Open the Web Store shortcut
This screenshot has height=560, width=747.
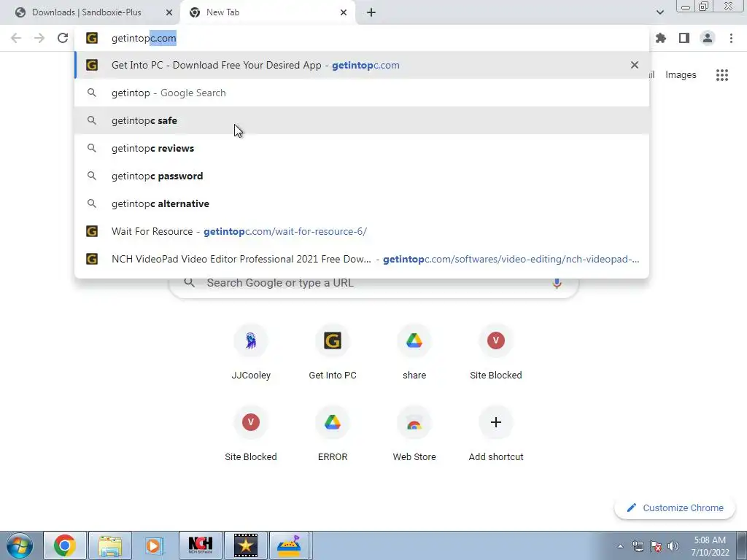[414, 434]
